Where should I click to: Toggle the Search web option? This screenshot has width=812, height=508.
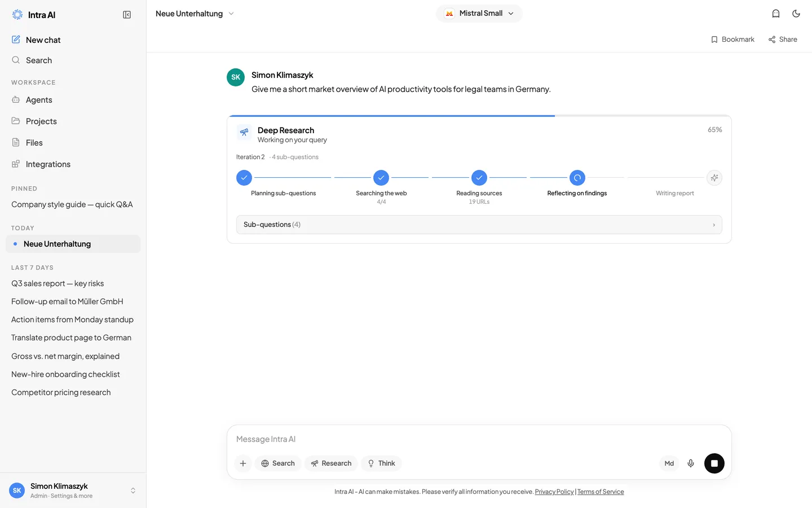278,463
